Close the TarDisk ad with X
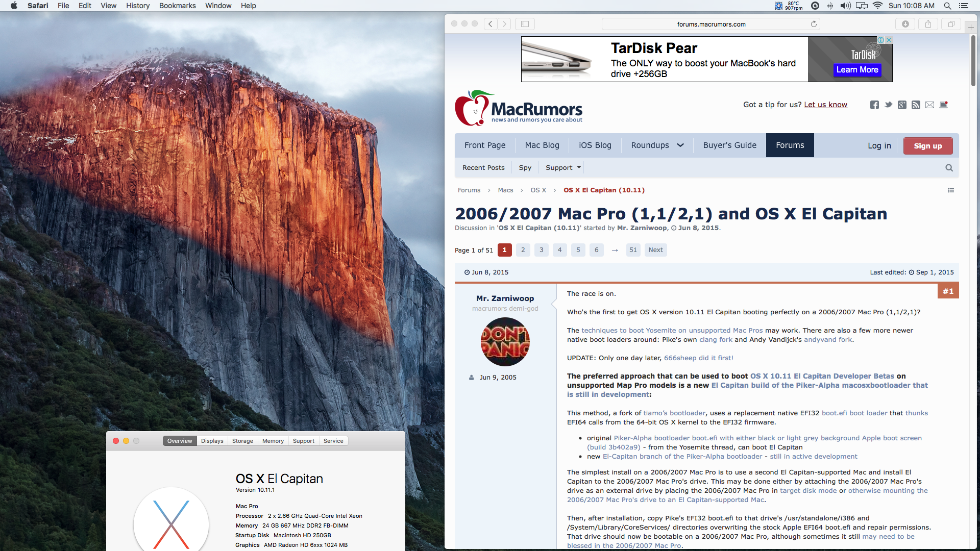The width and height of the screenshot is (980, 551). [x=889, y=40]
